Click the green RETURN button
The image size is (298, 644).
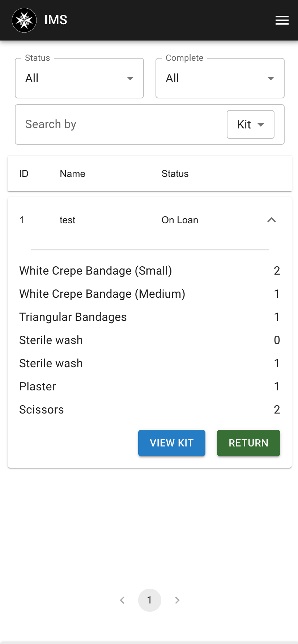pyautogui.click(x=248, y=443)
